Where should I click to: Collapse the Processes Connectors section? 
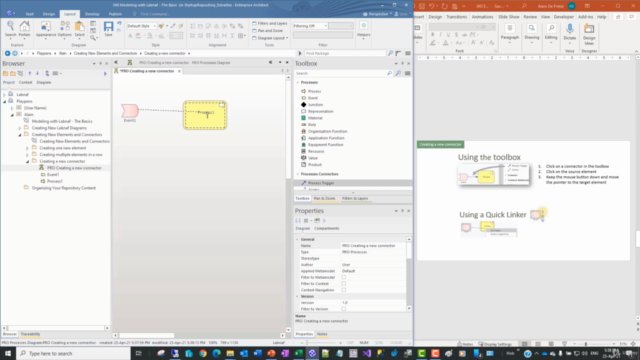click(298, 174)
